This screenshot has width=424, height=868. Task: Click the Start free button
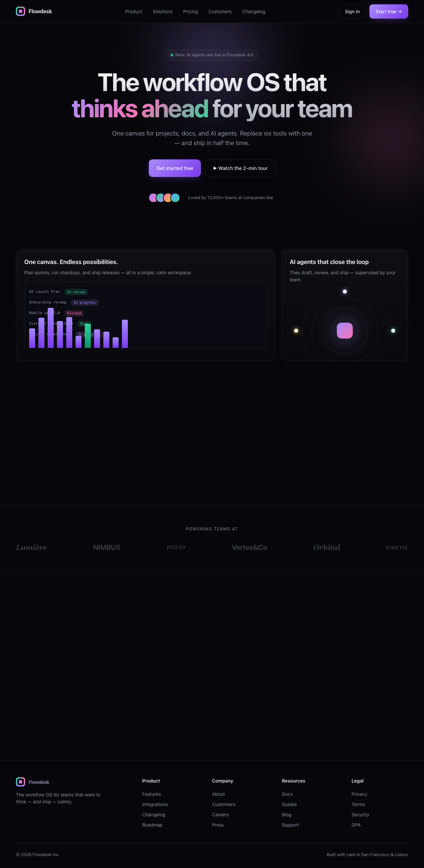point(389,12)
